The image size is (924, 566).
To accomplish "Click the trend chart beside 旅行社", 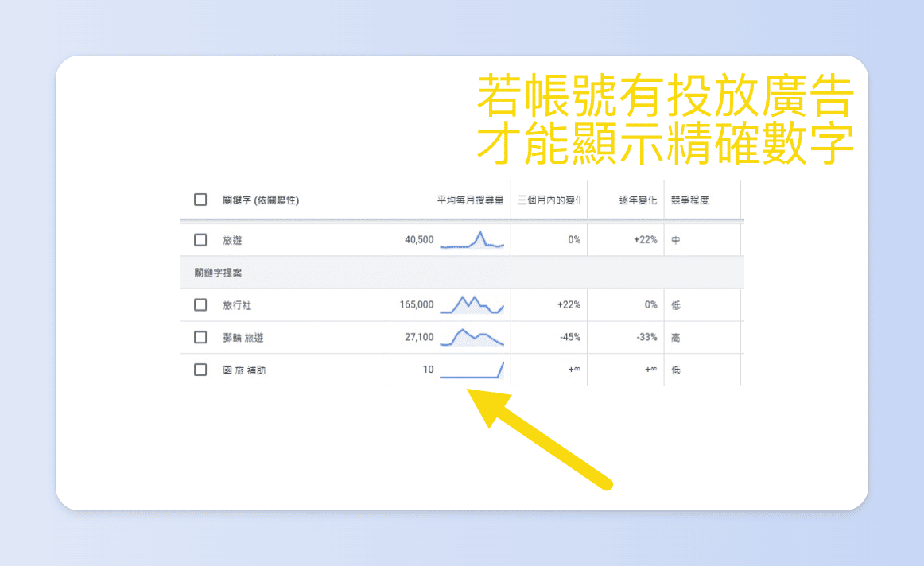I will click(474, 304).
